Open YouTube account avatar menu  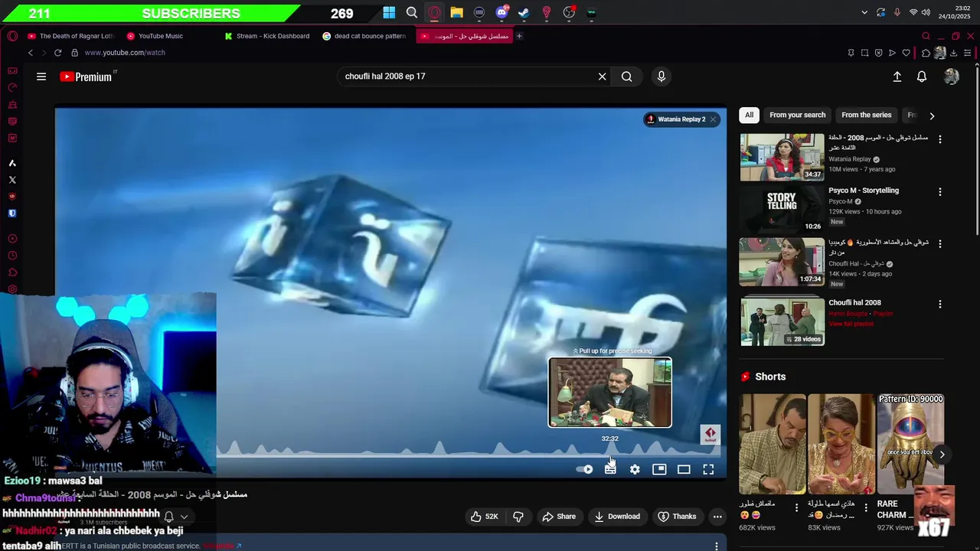click(x=952, y=77)
